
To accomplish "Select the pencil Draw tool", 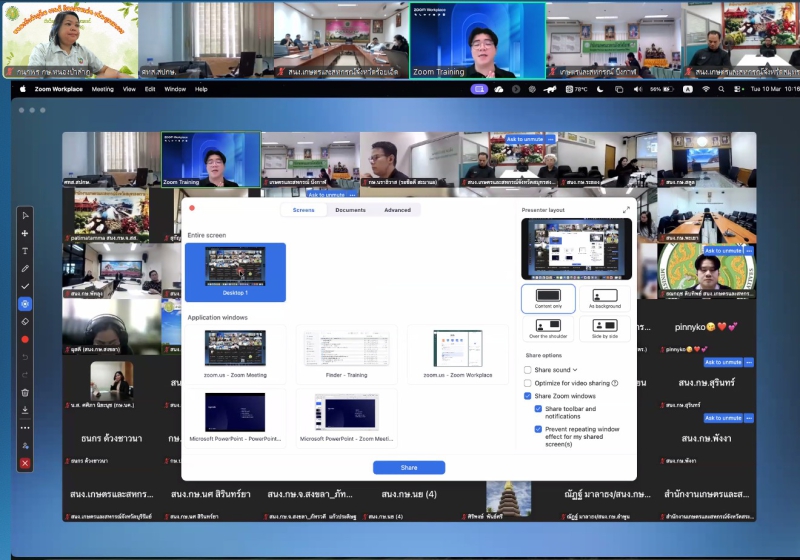I will (25, 268).
